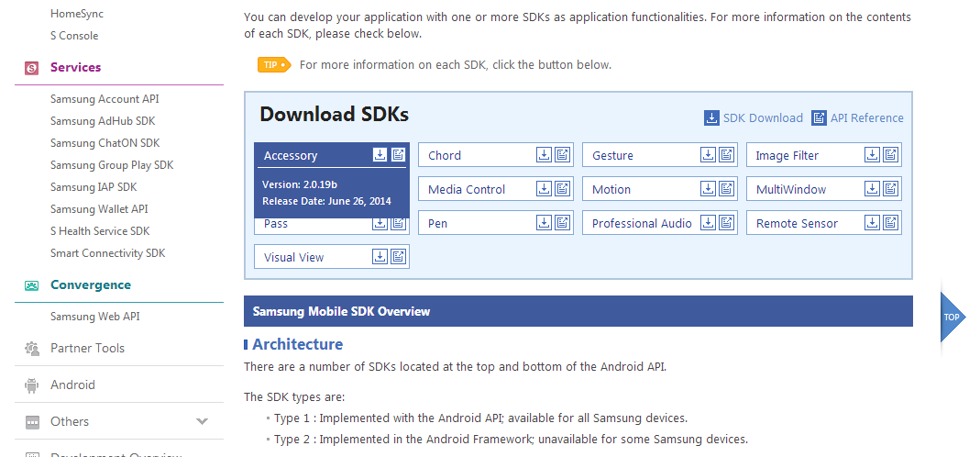Viewport: 980px width, 457px height.
Task: Click the download icon for Image Filter
Action: (x=872, y=155)
